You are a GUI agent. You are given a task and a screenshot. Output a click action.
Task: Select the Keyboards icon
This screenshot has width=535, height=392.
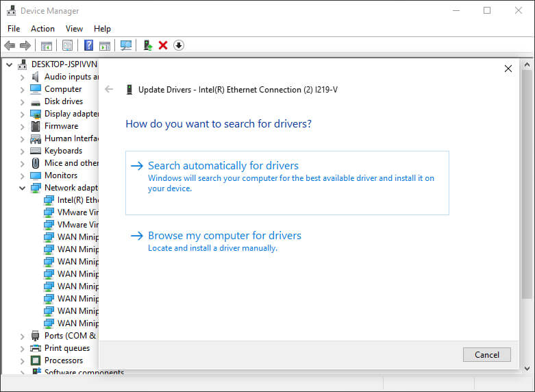point(36,151)
